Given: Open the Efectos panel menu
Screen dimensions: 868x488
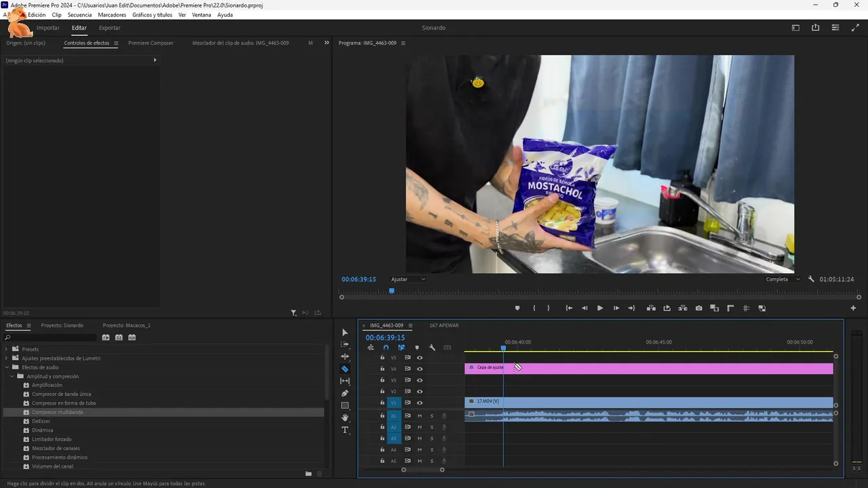Looking at the screenshot, I should click(x=28, y=325).
